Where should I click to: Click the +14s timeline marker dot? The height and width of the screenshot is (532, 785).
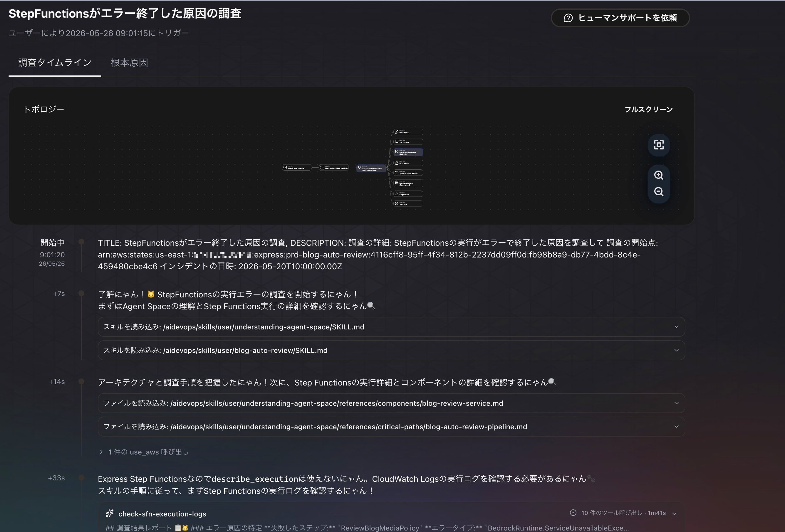coord(81,381)
